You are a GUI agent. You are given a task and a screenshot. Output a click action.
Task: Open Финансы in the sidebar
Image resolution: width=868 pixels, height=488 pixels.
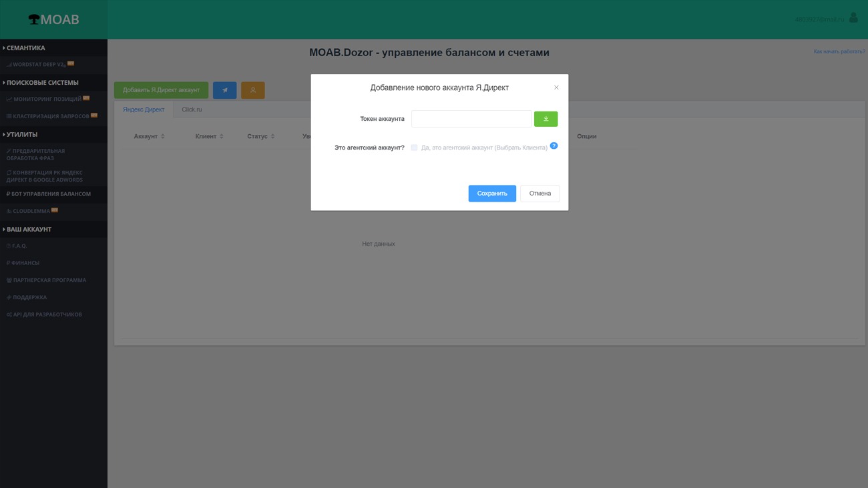coord(25,263)
